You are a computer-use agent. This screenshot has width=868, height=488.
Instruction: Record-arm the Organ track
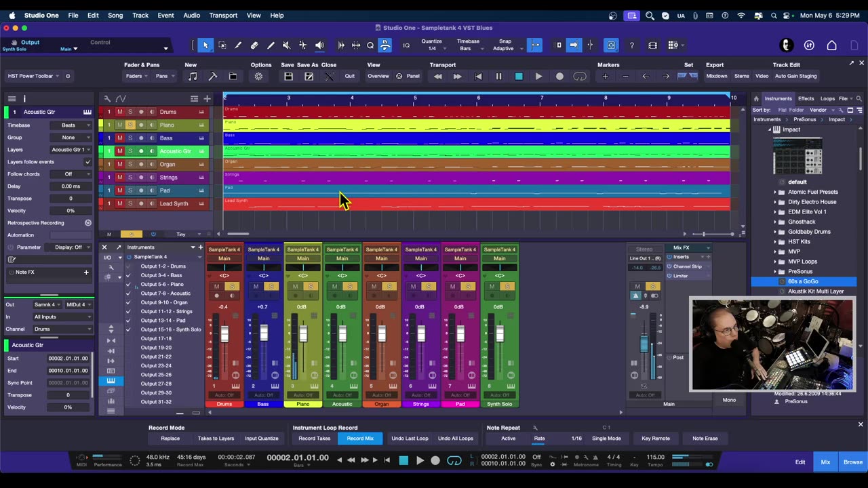click(x=141, y=164)
